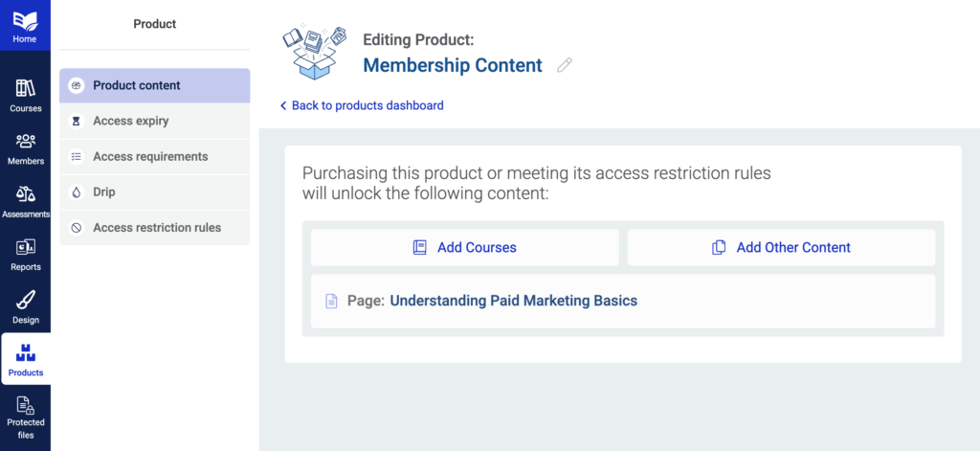Go to Members section icon
The height and width of the screenshot is (451, 980).
26,142
